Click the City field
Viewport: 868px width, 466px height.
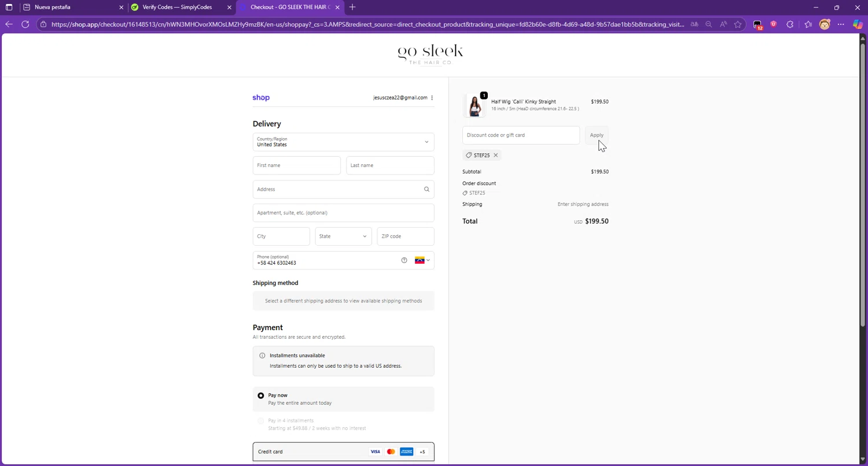click(281, 236)
